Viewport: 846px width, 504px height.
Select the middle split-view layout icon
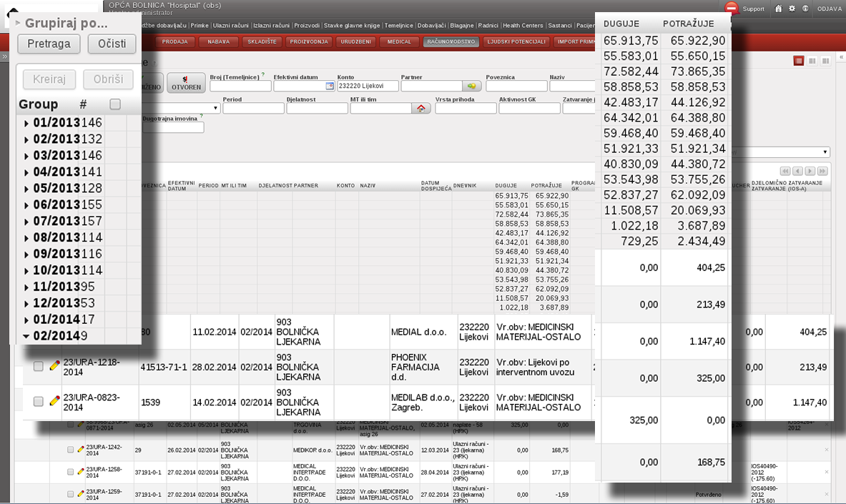[812, 61]
